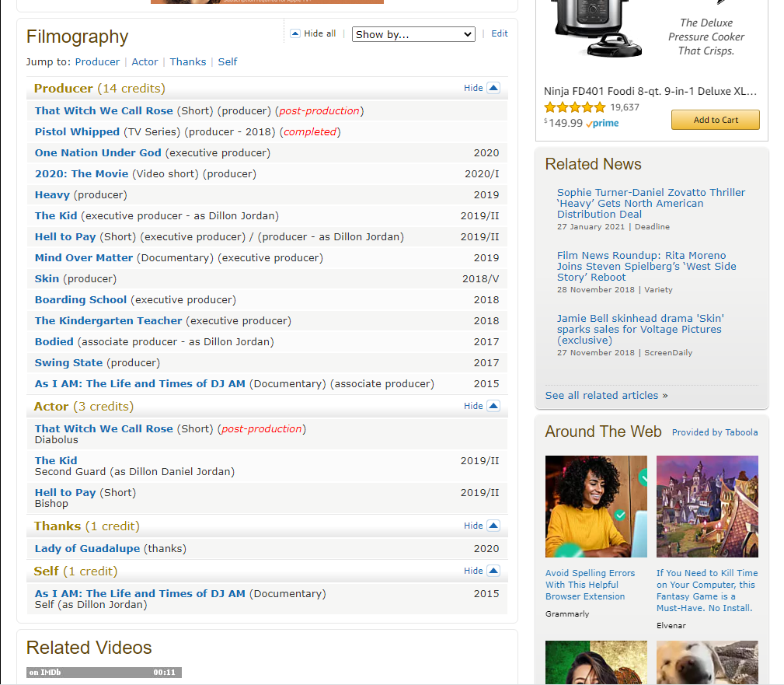Jump to the Self section

tap(228, 62)
